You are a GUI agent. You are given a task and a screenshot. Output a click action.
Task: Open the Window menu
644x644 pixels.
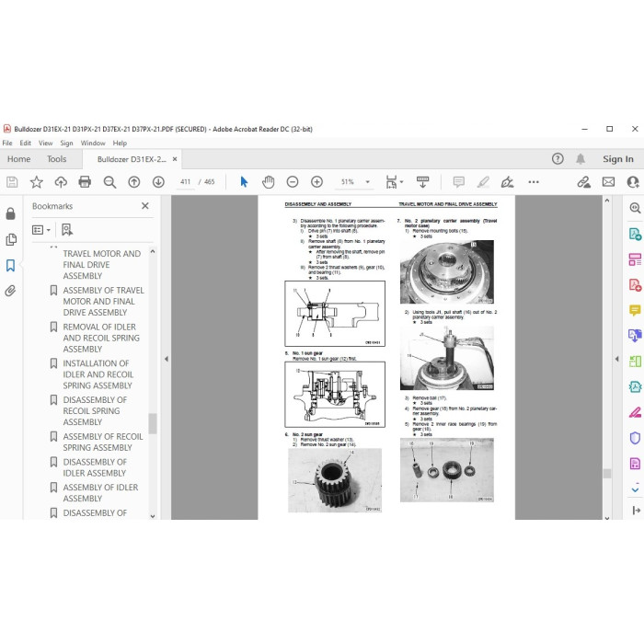[x=93, y=143]
